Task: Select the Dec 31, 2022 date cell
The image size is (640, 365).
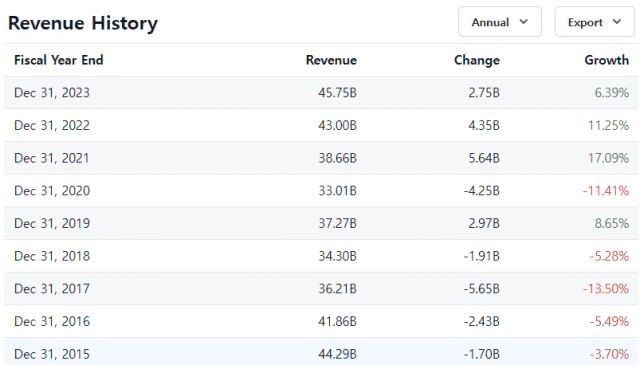Action: pyautogui.click(x=52, y=125)
